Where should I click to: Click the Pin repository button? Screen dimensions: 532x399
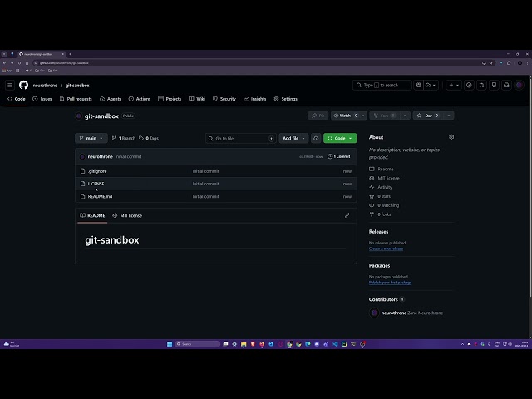click(318, 116)
